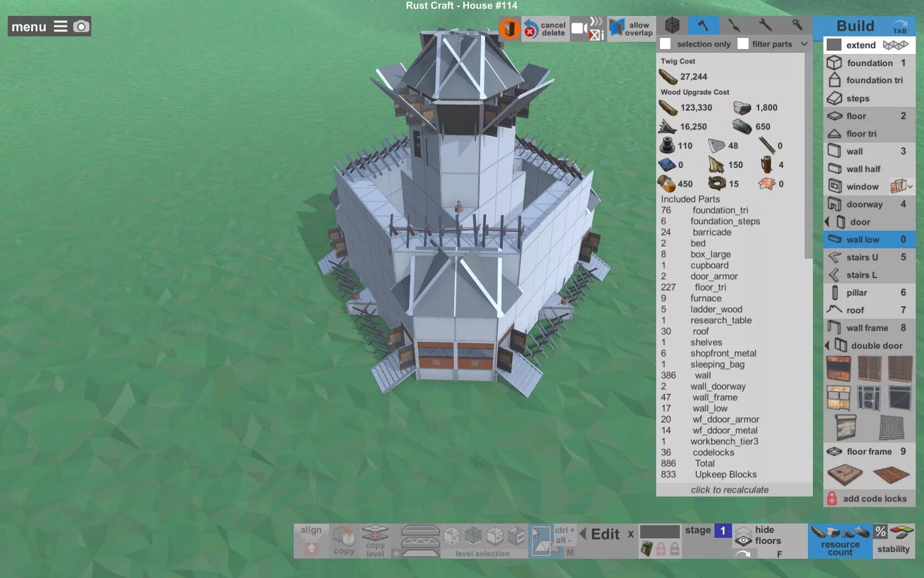924x578 pixels.
Task: Expand the filter parts dropdown arrow
Action: [804, 44]
